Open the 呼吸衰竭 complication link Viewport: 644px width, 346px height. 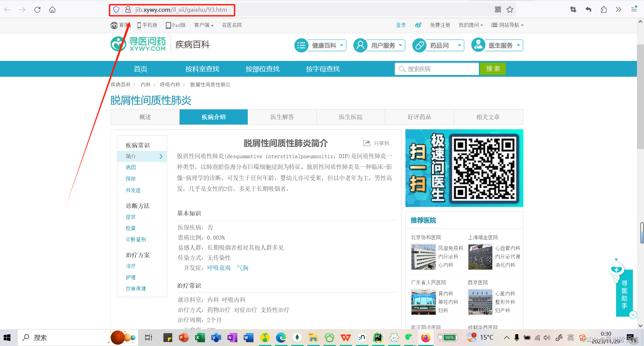pyautogui.click(x=218, y=268)
